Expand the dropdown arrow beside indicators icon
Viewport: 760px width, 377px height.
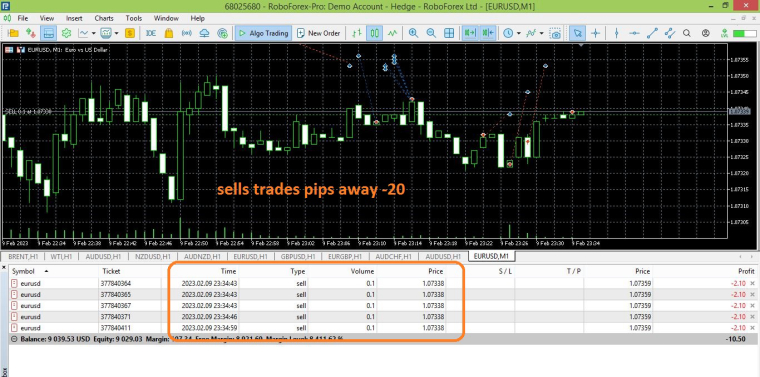coord(116,33)
